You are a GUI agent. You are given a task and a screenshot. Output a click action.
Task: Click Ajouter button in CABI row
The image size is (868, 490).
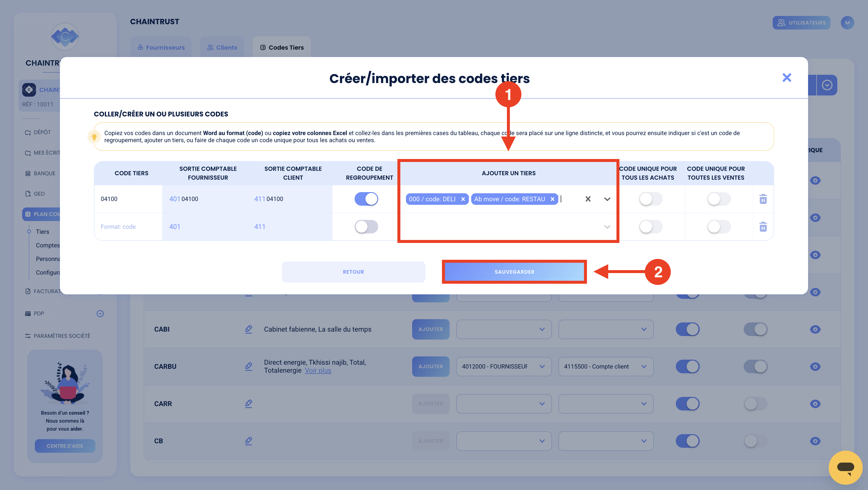click(431, 329)
